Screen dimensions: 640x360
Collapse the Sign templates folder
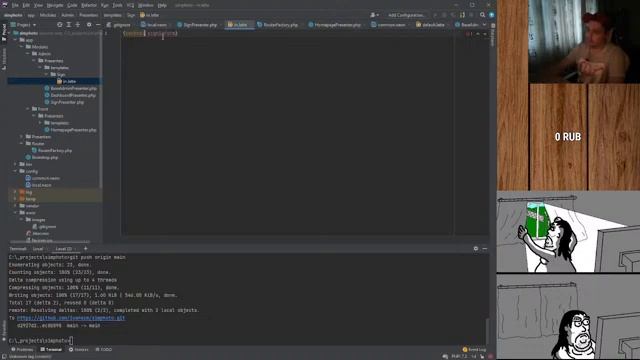click(x=47, y=75)
